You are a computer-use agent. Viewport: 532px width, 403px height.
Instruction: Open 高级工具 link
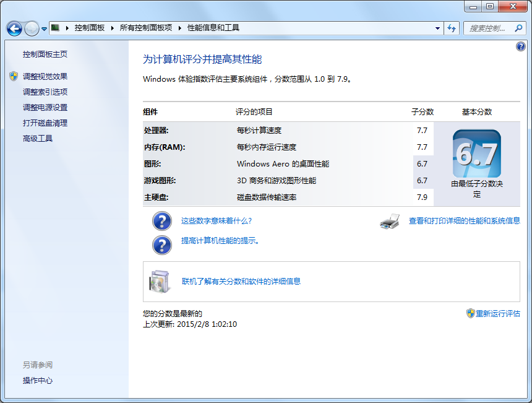(38, 139)
